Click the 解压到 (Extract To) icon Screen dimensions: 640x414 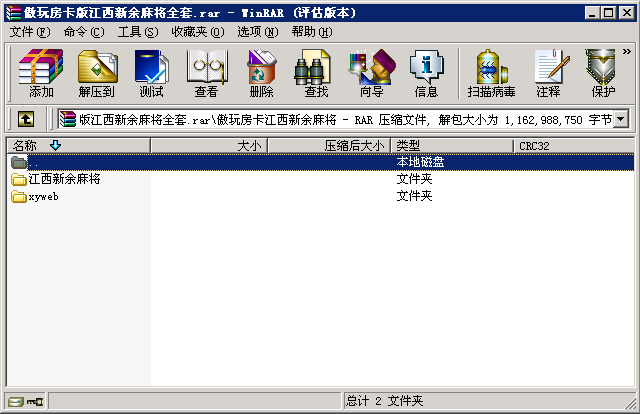[97, 73]
